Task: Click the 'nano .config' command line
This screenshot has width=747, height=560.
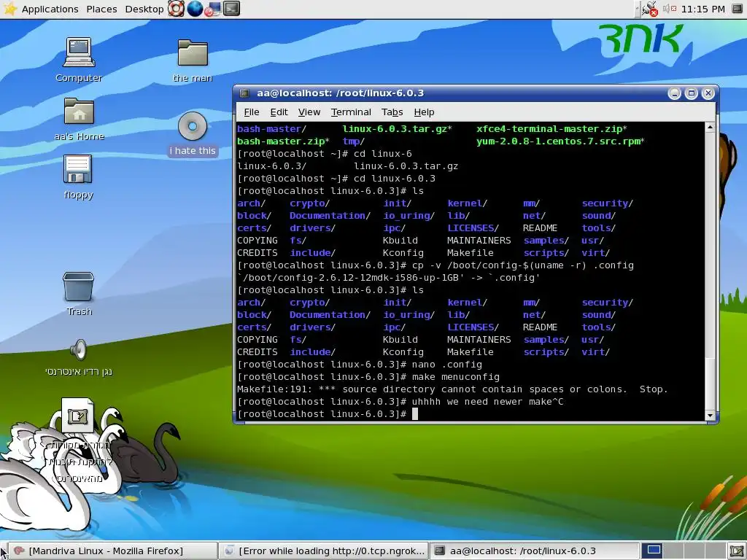Action: (360, 365)
